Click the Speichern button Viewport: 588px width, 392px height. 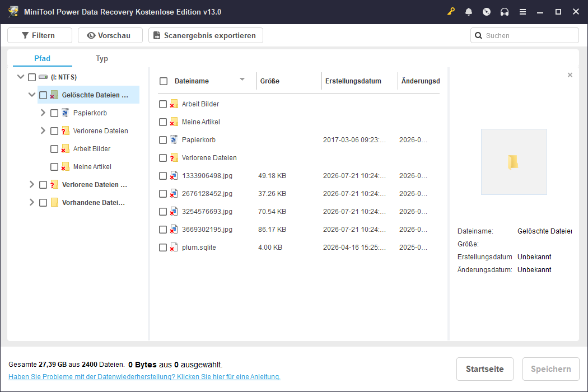click(x=551, y=368)
